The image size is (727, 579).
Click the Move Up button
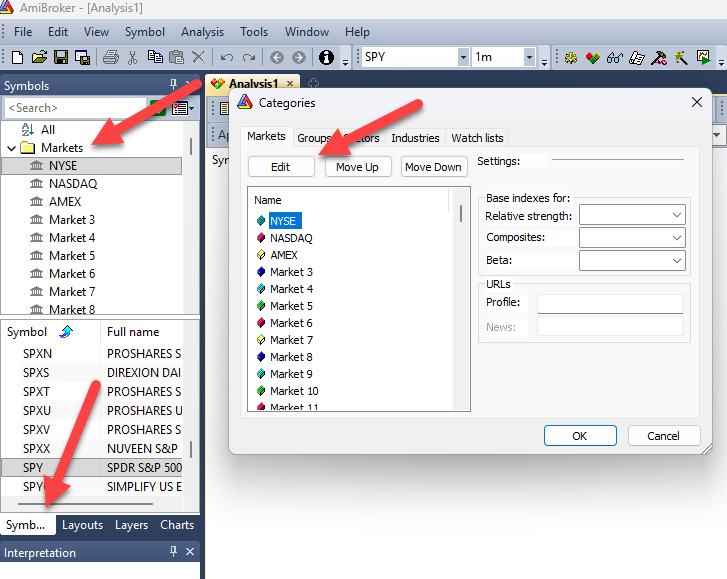point(357,167)
